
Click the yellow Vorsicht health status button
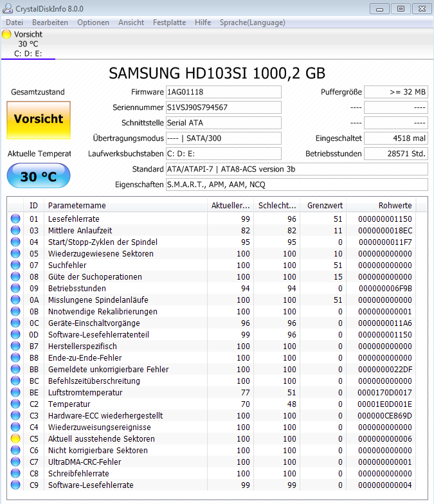[x=39, y=120]
